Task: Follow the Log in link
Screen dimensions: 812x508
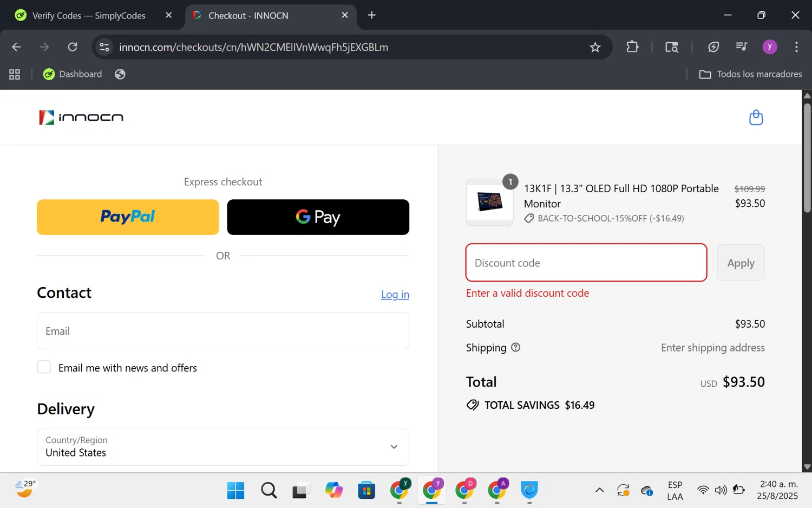Action: coord(395,294)
